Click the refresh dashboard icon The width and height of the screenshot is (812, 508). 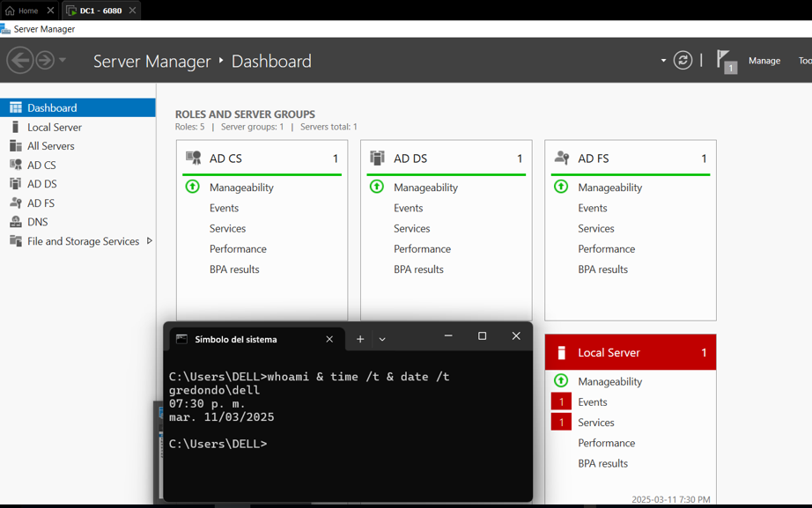pyautogui.click(x=683, y=61)
